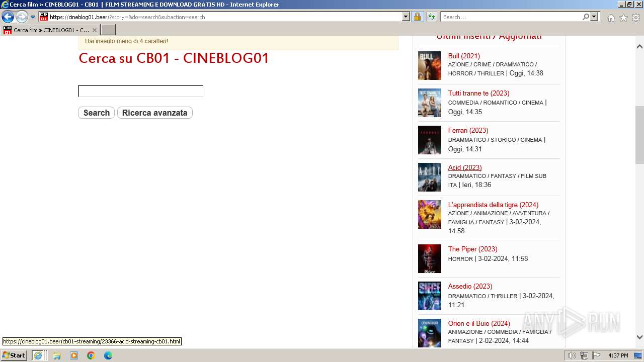Open the search provider dropdown

point(594,17)
